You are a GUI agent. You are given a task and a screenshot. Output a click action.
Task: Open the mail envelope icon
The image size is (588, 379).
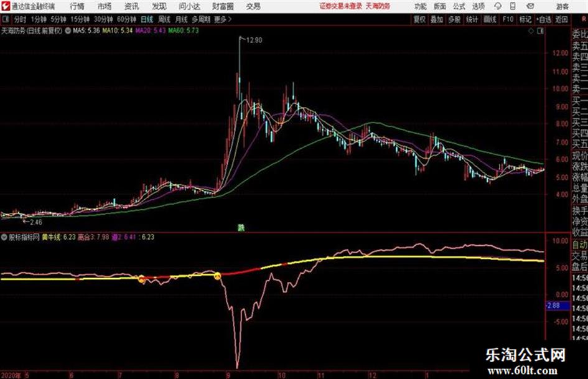coord(530,6)
